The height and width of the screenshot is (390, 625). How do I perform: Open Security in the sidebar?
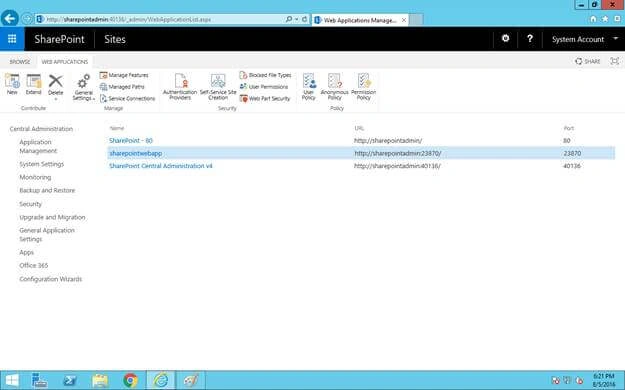(30, 204)
